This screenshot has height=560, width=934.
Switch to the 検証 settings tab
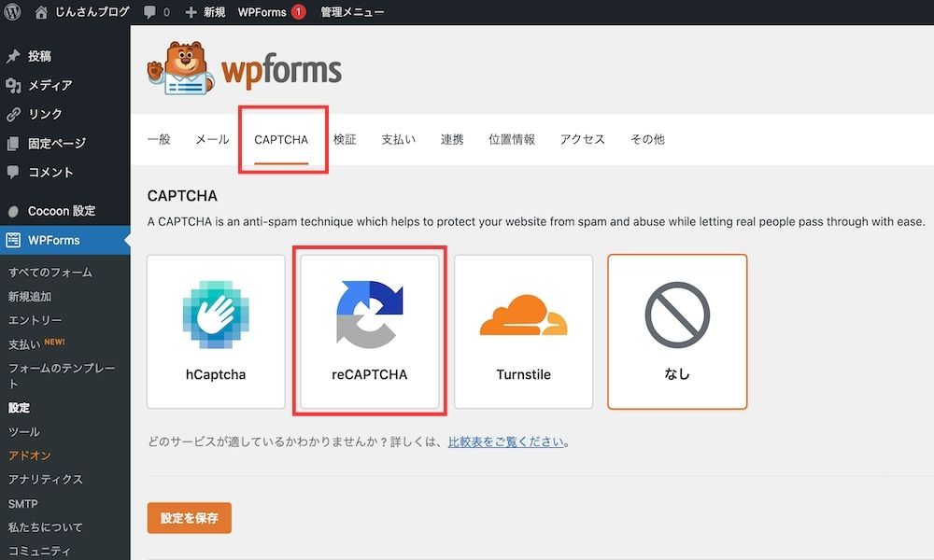[x=345, y=139]
